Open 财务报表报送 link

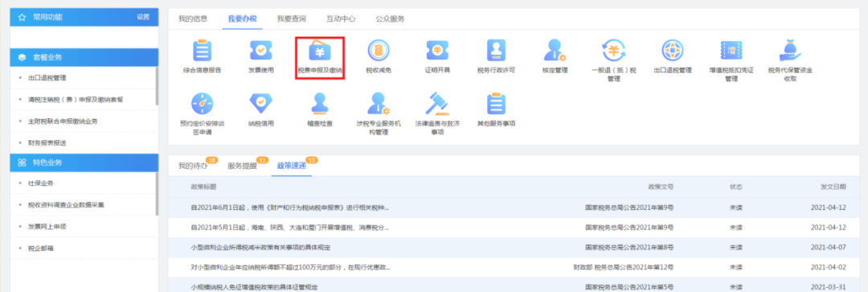[47, 142]
